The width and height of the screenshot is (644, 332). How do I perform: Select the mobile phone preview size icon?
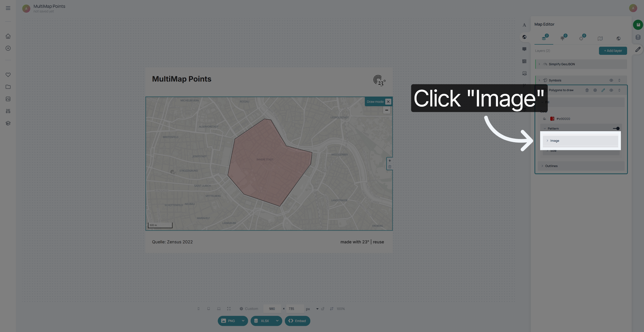[198, 309]
